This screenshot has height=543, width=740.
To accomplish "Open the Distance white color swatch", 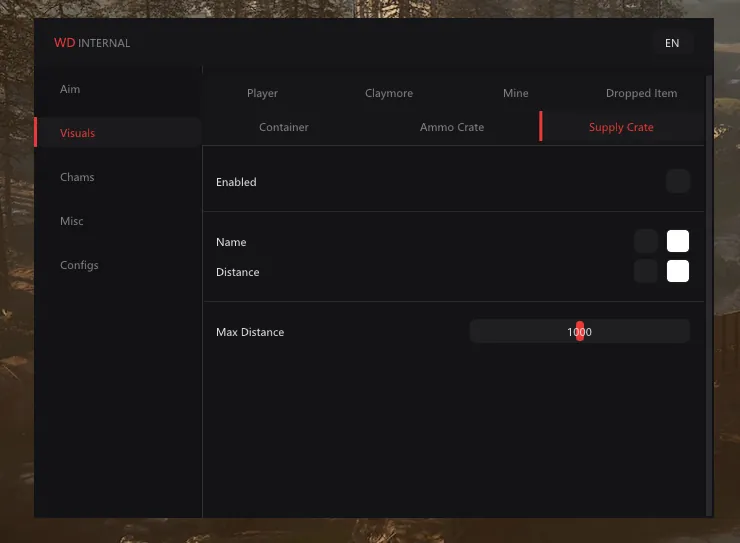I will click(678, 271).
